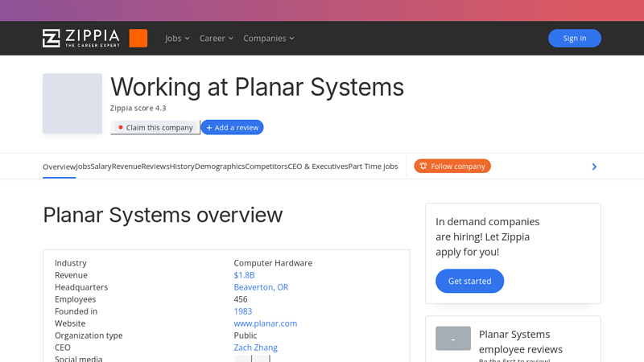The image size is (644, 362).
Task: Click the employee reviews rating badge
Action: 453,339
